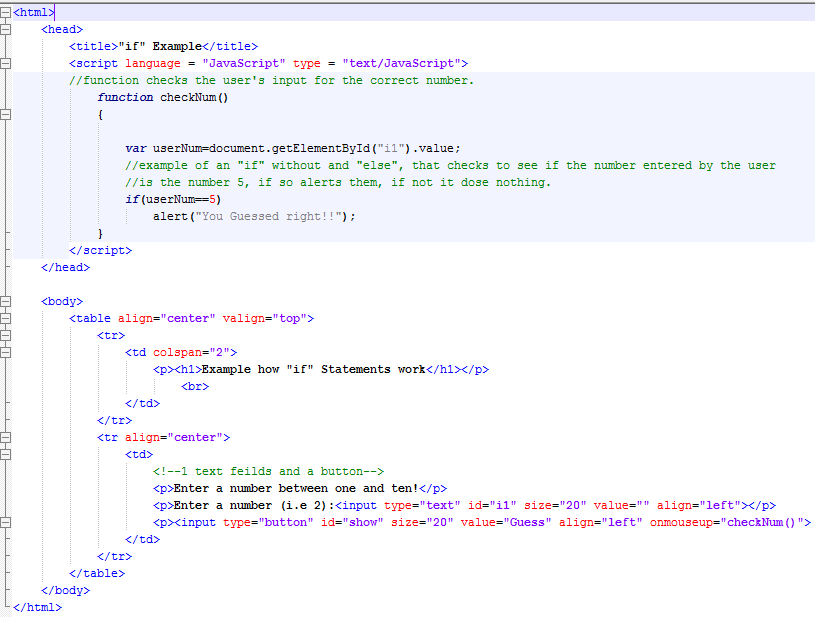Collapse the <tr align="center"> fold marker
This screenshot has height=617, width=815.
(5, 438)
